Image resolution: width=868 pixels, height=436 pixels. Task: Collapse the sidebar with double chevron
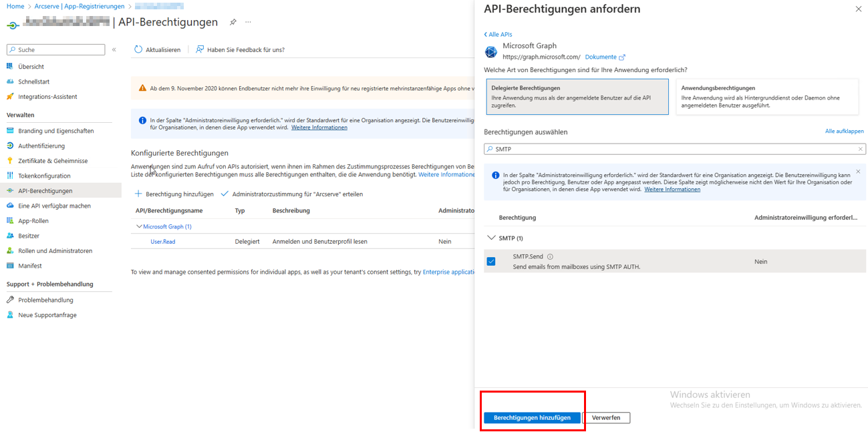(x=114, y=49)
